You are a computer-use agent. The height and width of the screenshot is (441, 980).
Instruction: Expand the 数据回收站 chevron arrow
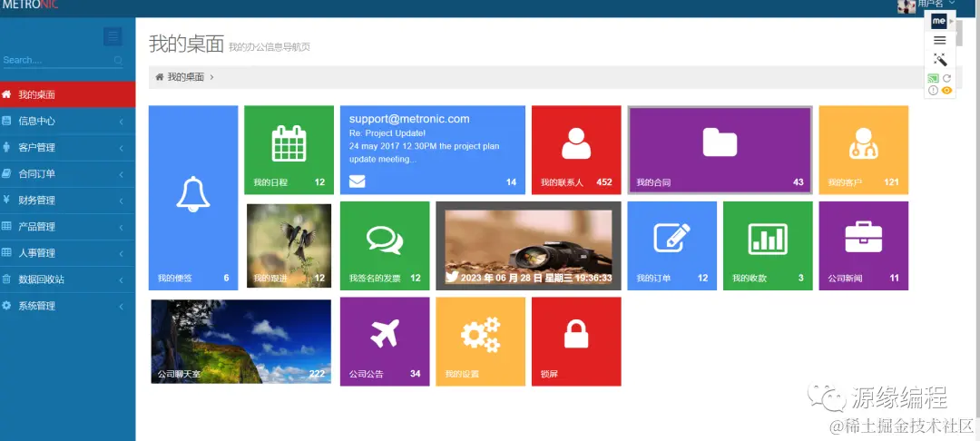click(x=122, y=279)
